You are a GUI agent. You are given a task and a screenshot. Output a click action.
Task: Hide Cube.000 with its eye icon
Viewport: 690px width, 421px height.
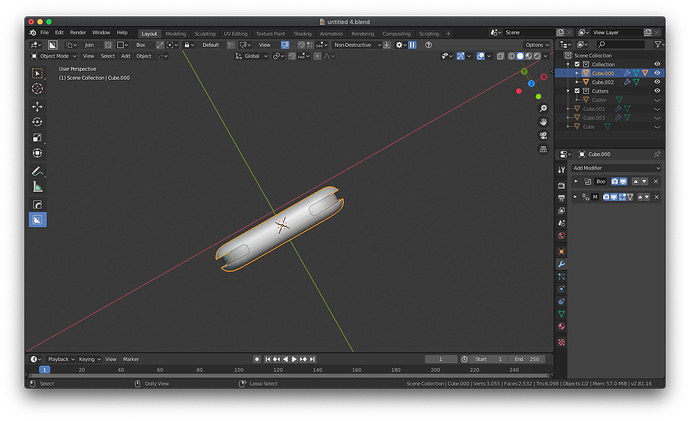tap(657, 73)
